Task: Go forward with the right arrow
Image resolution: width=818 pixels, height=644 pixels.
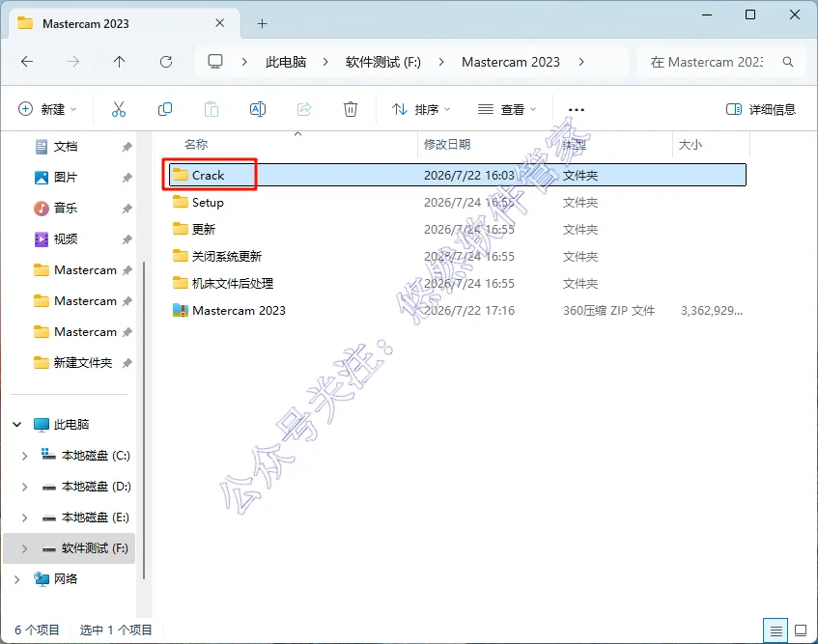Action: click(x=73, y=62)
